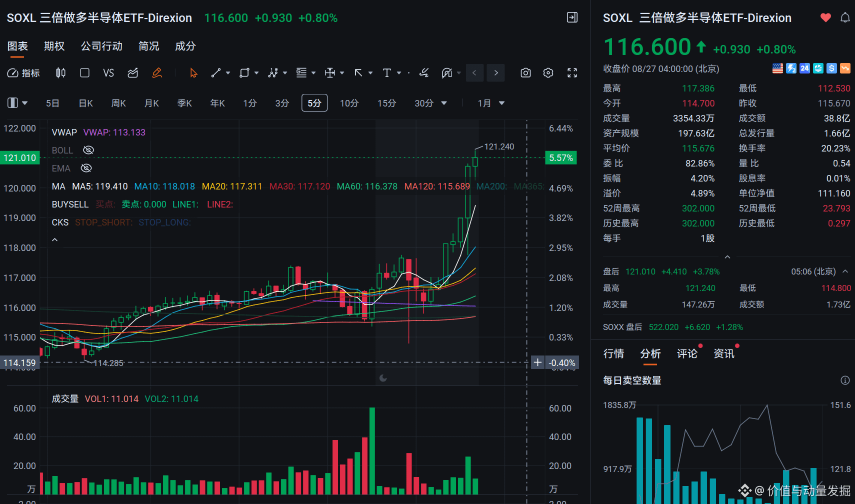This screenshot has width=855, height=504.
Task: Open the 30分 timeframe dropdown arrow
Action: 444,103
